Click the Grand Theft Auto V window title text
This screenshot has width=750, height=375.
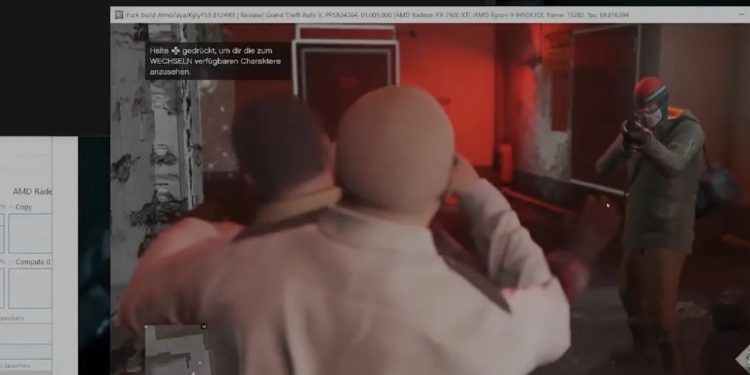click(x=377, y=15)
